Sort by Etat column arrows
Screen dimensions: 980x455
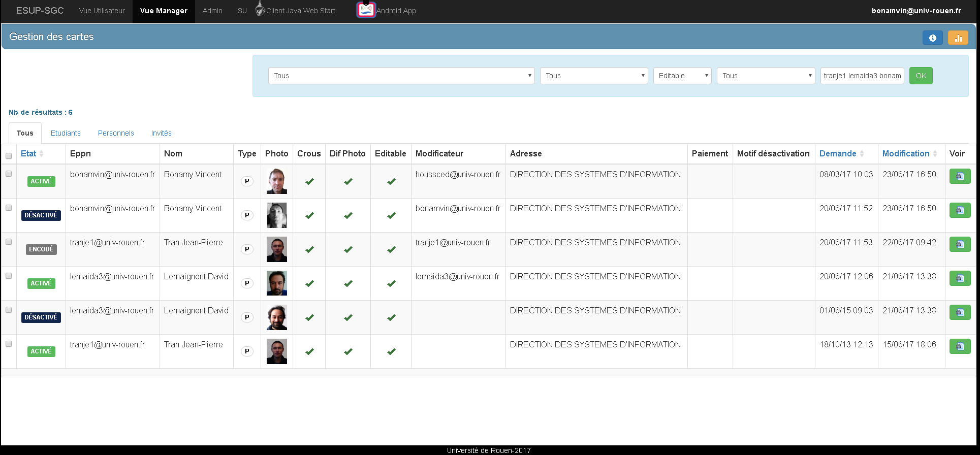[x=42, y=154]
